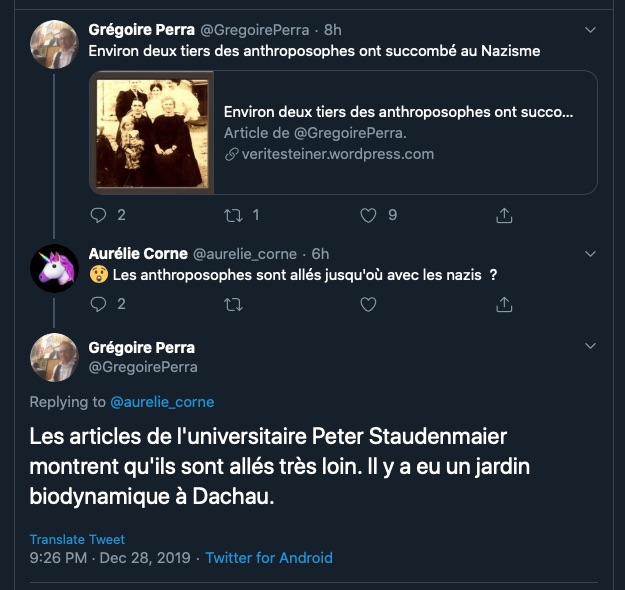
Task: Retweet Aurélie Corne's question tweet
Action: (x=233, y=304)
